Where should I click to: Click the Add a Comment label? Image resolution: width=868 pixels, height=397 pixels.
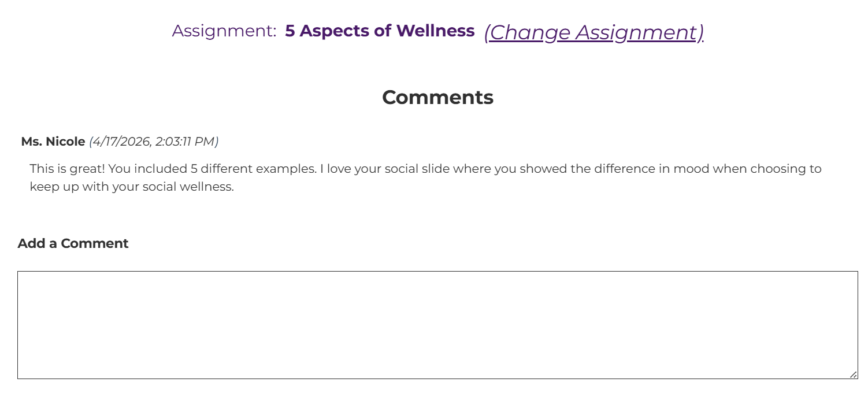73,243
